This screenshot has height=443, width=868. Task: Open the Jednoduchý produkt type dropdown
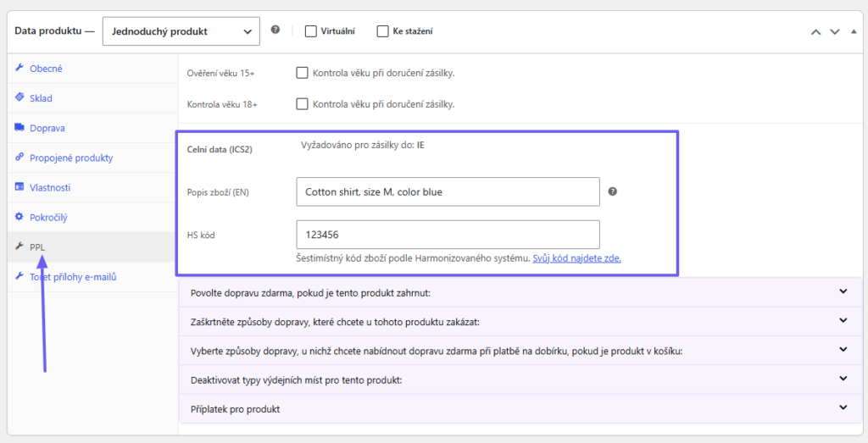(181, 31)
